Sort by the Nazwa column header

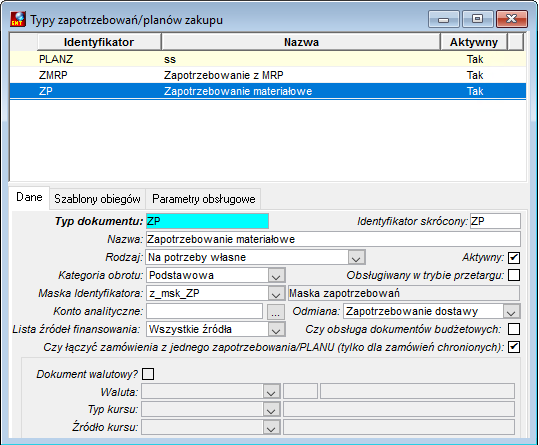301,42
